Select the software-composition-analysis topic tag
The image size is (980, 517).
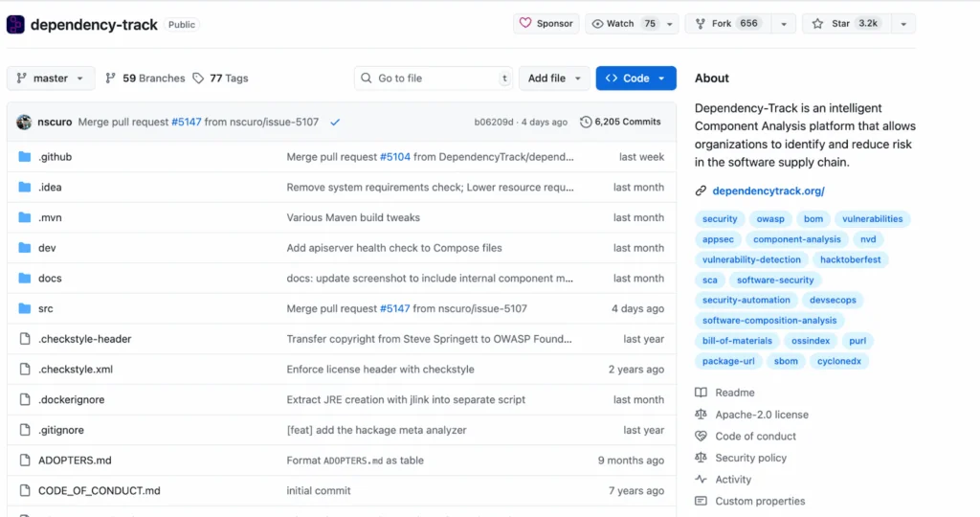769,320
